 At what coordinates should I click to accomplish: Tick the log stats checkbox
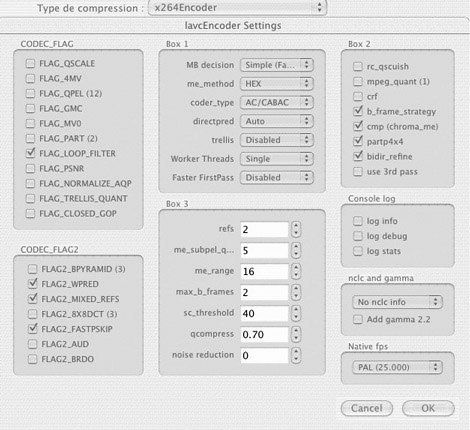coord(358,251)
